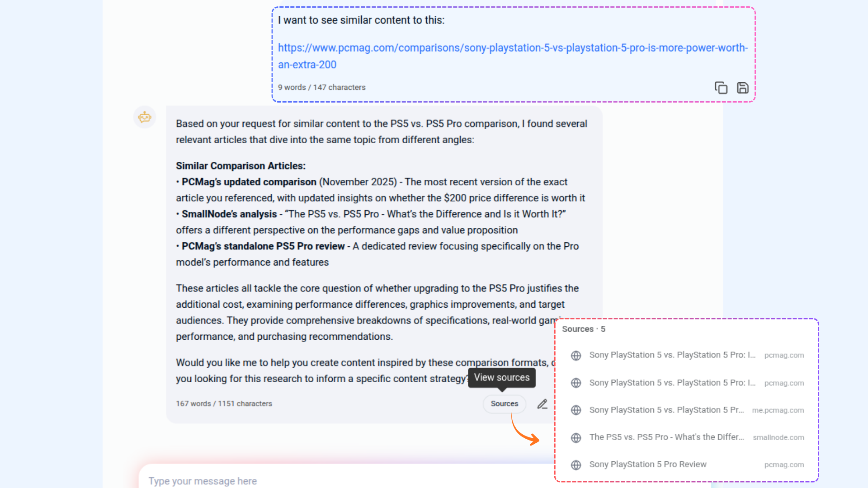
Task: Click globe icon beside smallnode.com source
Action: point(576,438)
